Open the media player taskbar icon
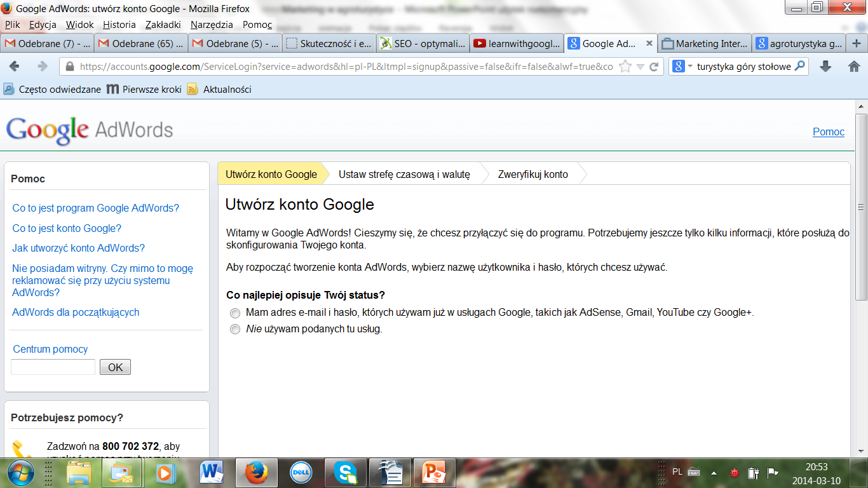Screen dimensions: 868x488 click(164, 473)
